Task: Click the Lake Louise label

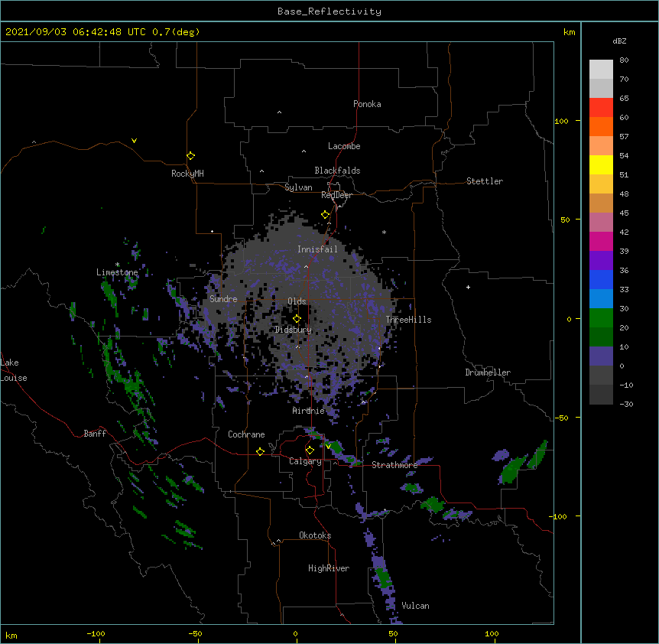Action: tap(14, 370)
